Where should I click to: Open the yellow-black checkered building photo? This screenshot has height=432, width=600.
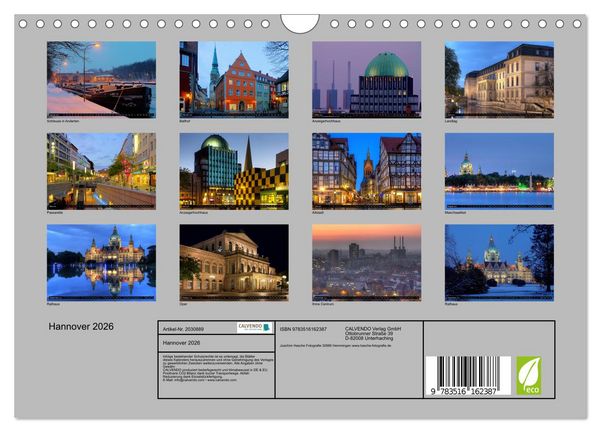pyautogui.click(x=234, y=171)
